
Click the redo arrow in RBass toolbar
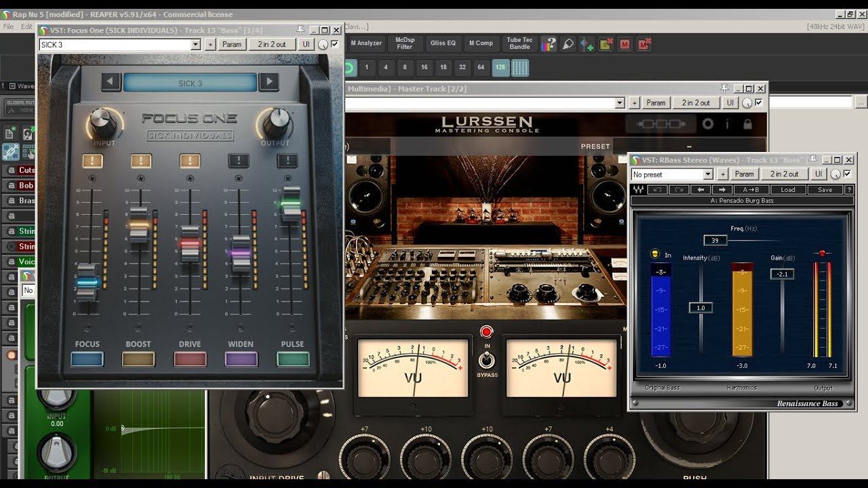point(678,190)
